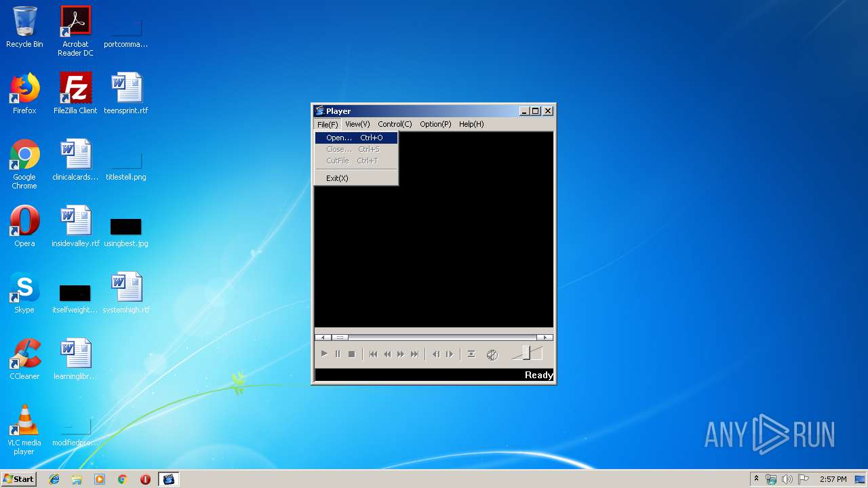Screen dimensions: 868x488
Task: Open the View(V) menu
Action: [357, 124]
